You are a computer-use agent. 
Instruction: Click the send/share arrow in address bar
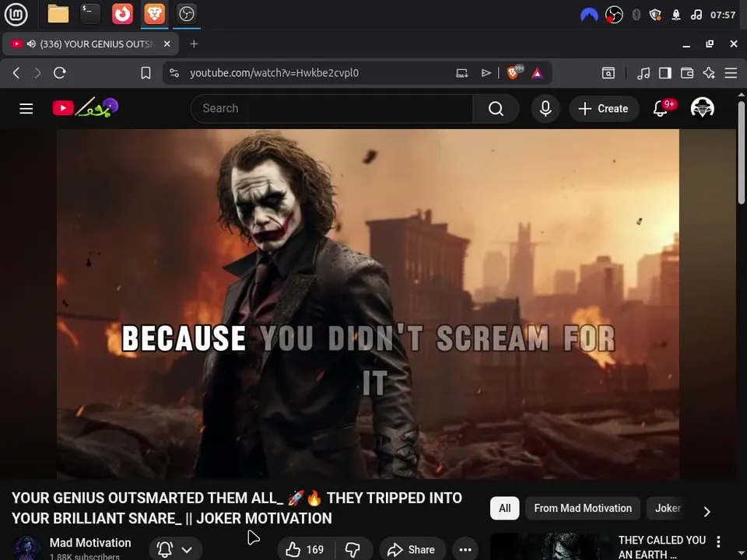[486, 73]
